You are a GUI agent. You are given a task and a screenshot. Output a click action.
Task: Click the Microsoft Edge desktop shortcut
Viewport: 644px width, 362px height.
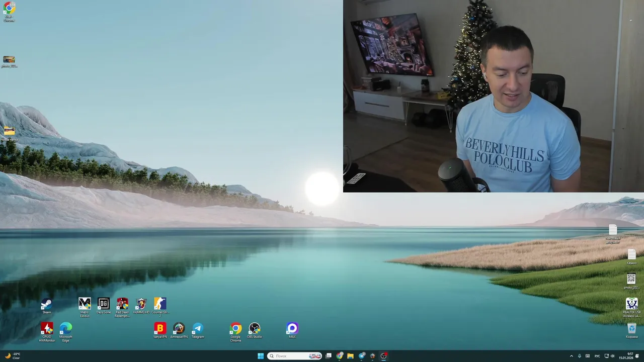tap(66, 332)
